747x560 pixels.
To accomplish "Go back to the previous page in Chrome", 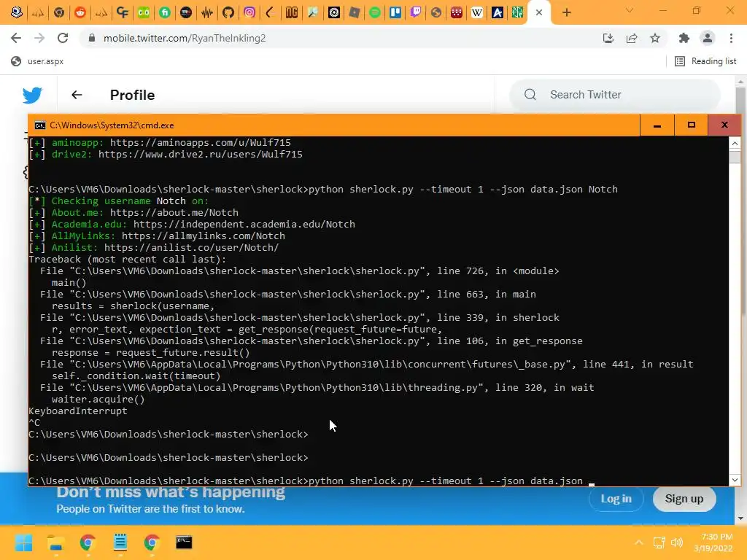I will [16, 38].
